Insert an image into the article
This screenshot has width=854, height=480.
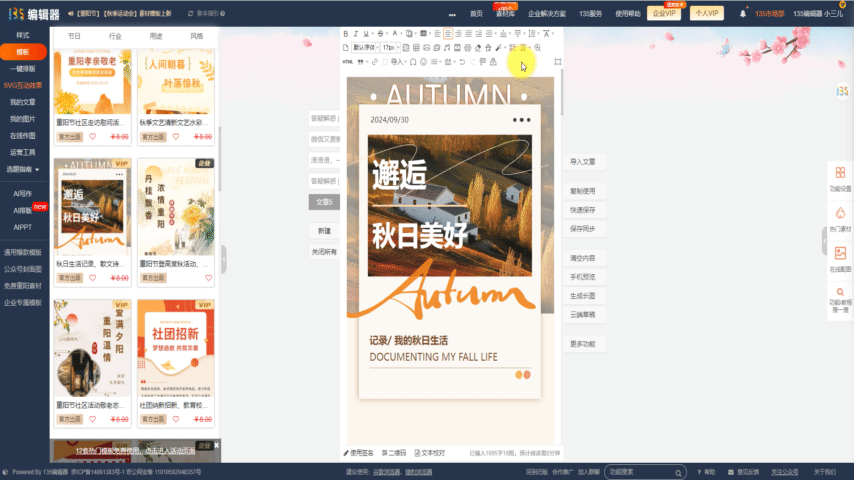(x=426, y=48)
